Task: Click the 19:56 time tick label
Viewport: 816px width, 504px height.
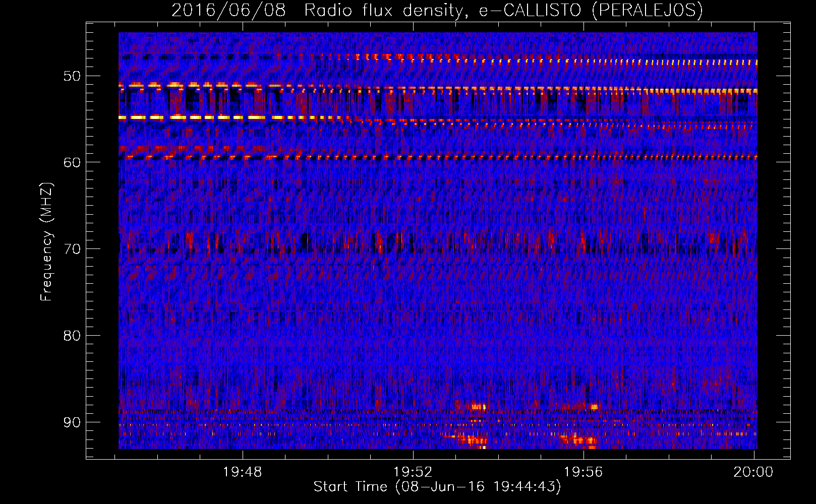Action: point(584,472)
